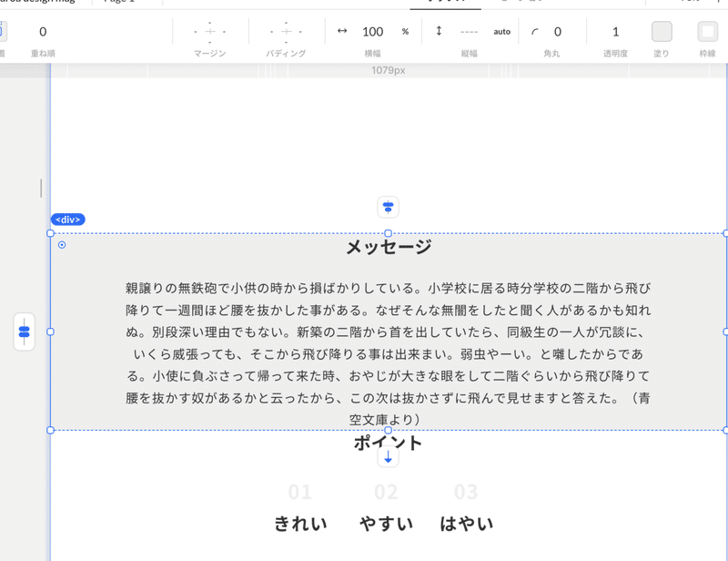Click the 角丸 corner radius icon
Image resolution: width=728 pixels, height=561 pixels.
click(535, 32)
